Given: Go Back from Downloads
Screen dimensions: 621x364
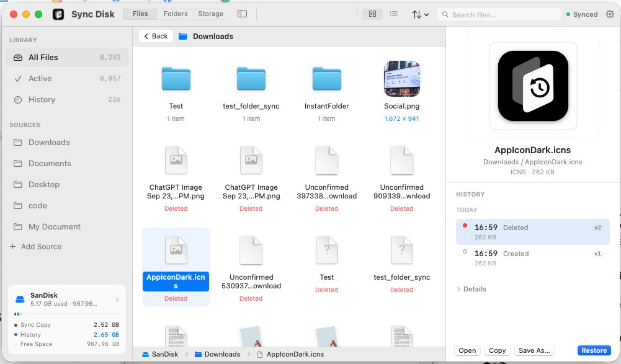Looking at the screenshot, I should pos(156,36).
